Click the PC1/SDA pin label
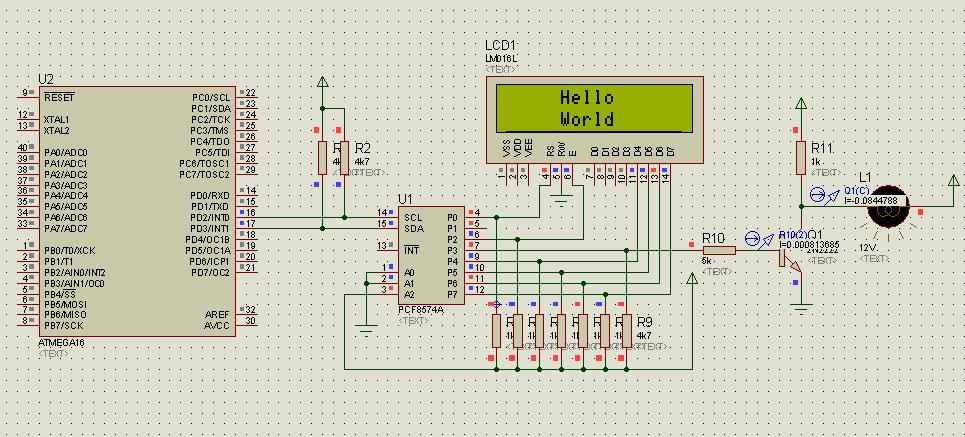 click(210, 108)
